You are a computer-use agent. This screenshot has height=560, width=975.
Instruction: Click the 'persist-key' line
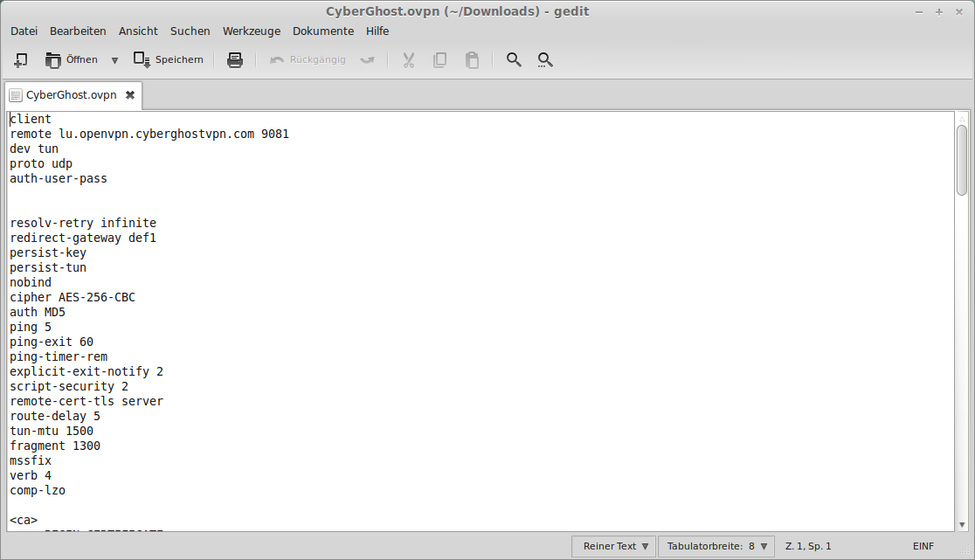[48, 252]
